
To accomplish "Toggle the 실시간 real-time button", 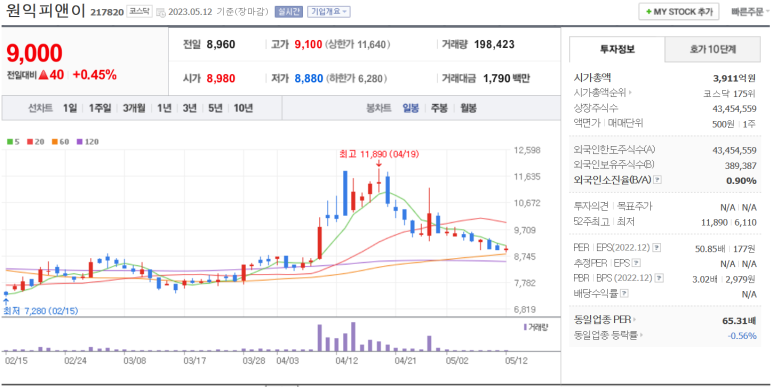I will click(289, 12).
